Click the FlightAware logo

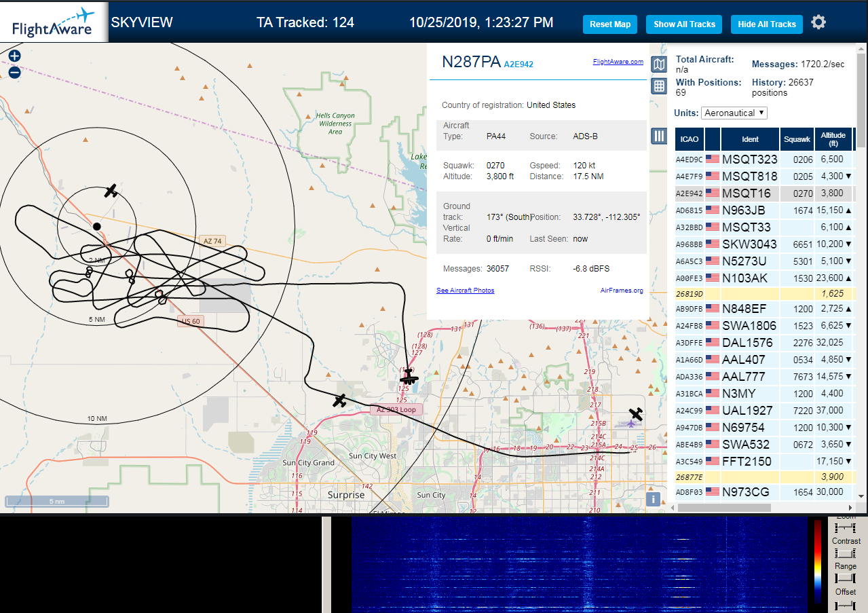pos(54,22)
